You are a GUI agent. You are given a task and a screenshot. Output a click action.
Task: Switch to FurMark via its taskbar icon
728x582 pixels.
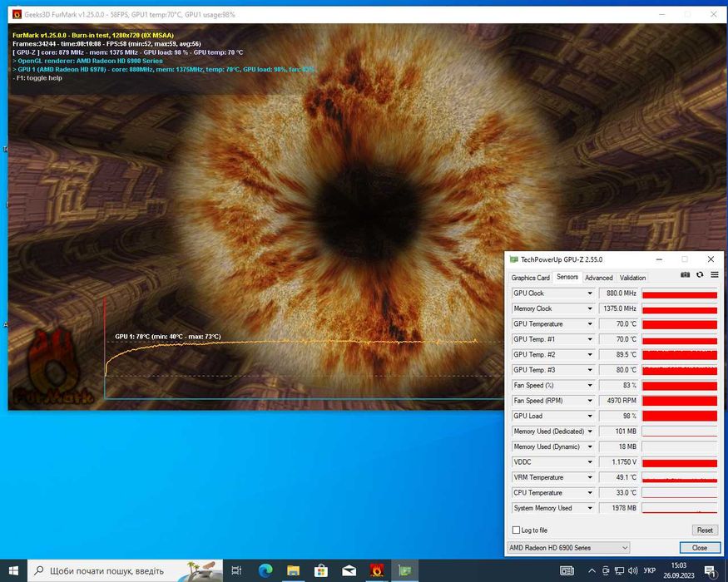[377, 570]
